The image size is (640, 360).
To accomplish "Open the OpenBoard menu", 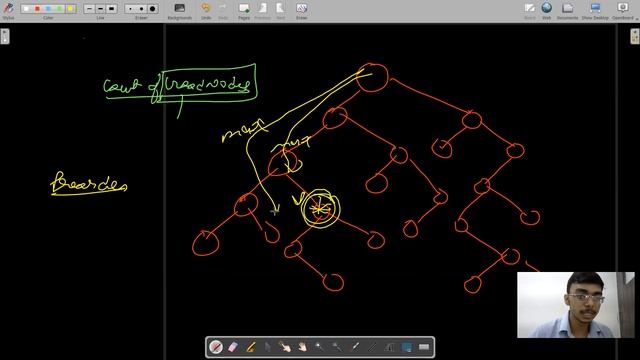I will [x=623, y=10].
